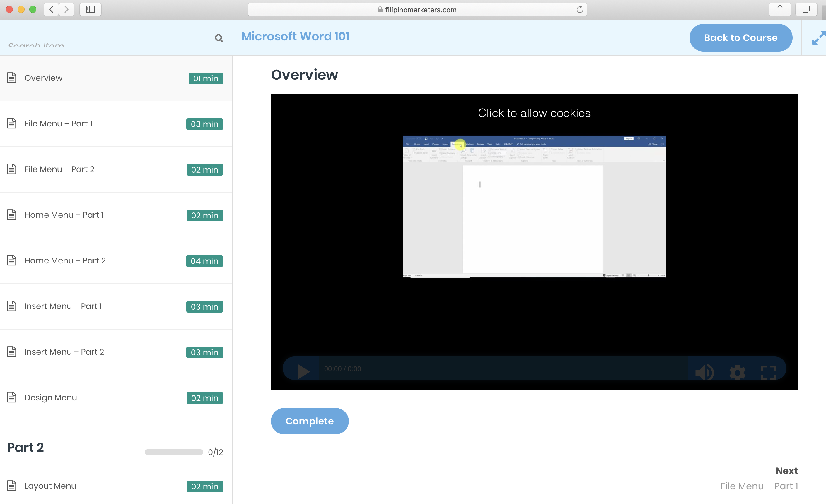Open File Menu – Part 1 lesson
This screenshot has height=504, width=826.
click(x=116, y=124)
